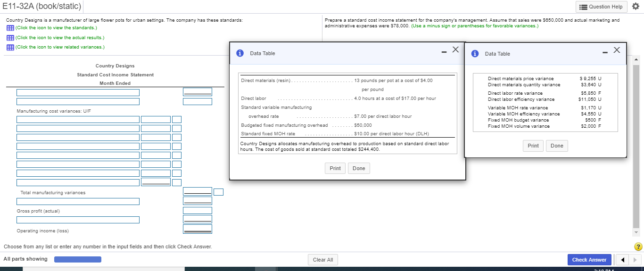Select first label field below Month Ended
The width and height of the screenshot is (644, 271).
click(x=78, y=92)
